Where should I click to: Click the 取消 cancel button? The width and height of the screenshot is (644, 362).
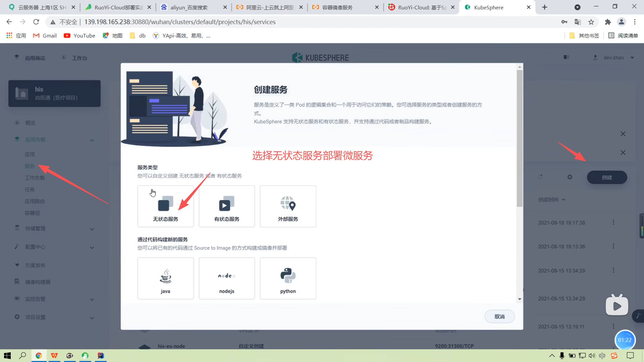[499, 316]
